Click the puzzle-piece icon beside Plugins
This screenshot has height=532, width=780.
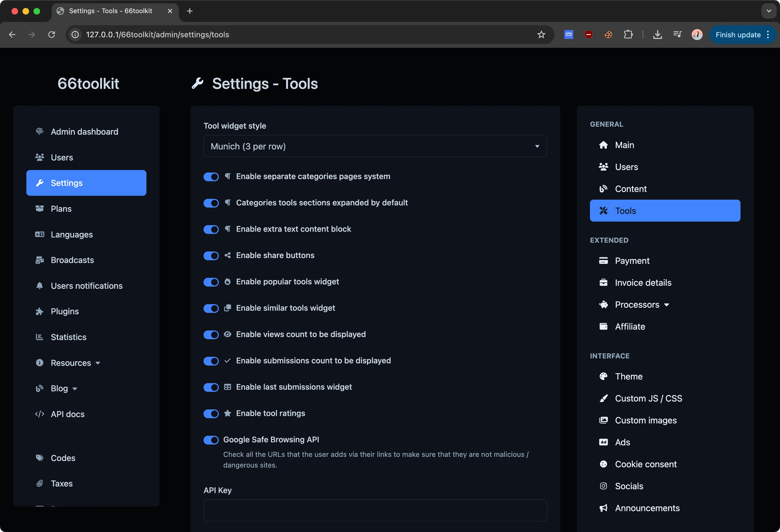(39, 312)
